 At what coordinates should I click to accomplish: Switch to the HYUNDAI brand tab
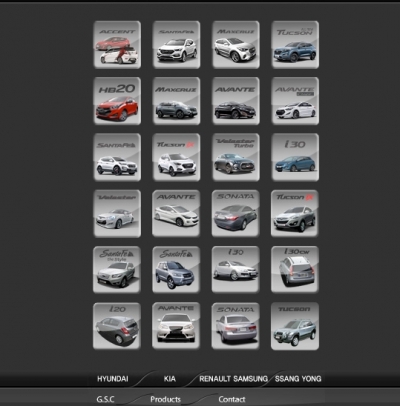point(113,379)
